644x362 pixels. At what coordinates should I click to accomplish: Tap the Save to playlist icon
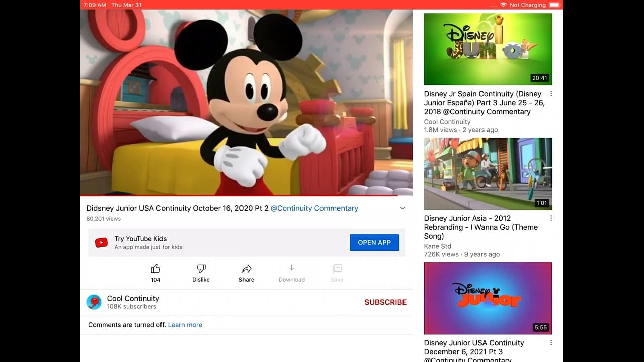337,269
